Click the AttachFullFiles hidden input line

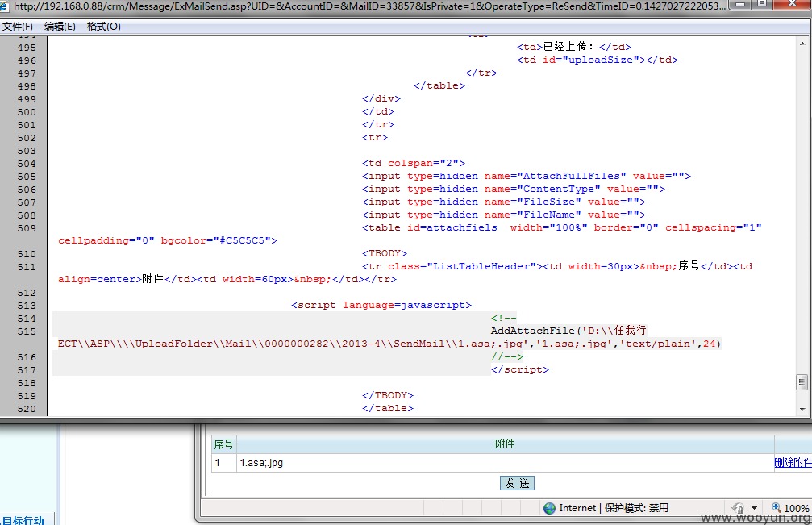[526, 176]
